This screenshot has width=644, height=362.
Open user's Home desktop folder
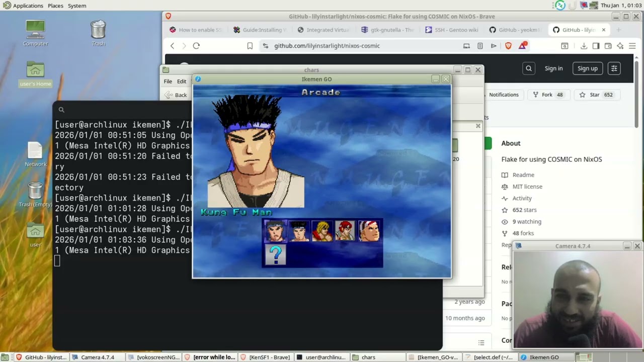click(35, 74)
